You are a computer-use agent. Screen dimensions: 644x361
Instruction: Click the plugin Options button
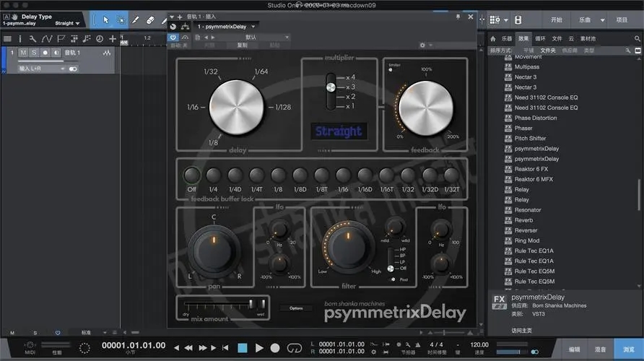[296, 308]
